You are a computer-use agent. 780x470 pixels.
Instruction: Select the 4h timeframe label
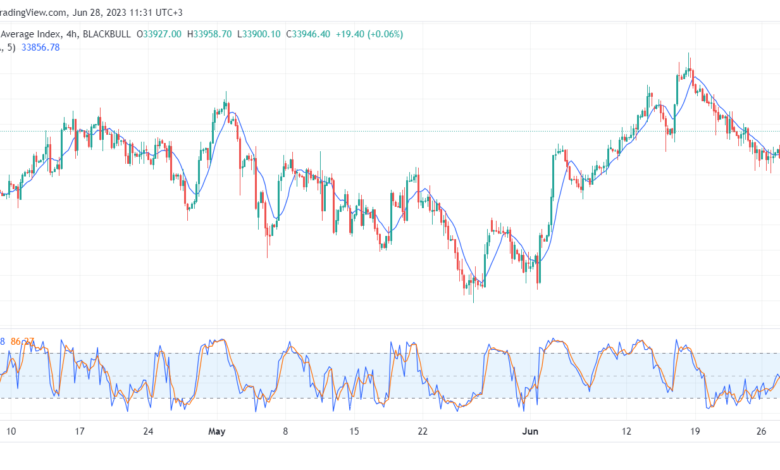click(72, 34)
